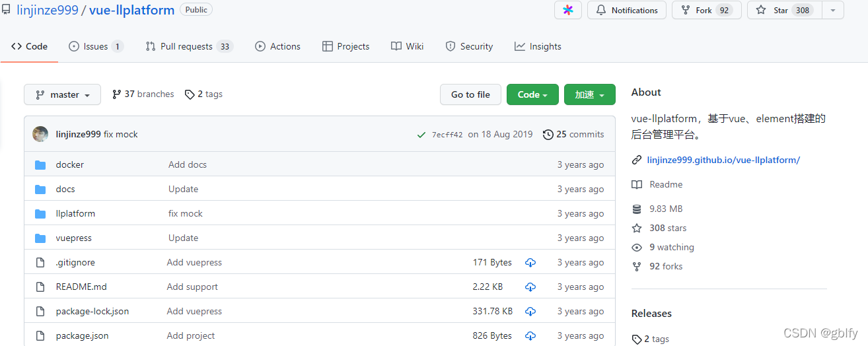868x346 pixels.
Task: Click the package.json file icon
Action: tap(40, 335)
